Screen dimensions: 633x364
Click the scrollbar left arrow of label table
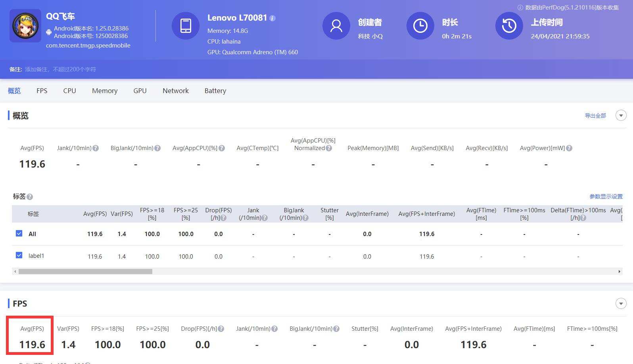pyautogui.click(x=15, y=271)
